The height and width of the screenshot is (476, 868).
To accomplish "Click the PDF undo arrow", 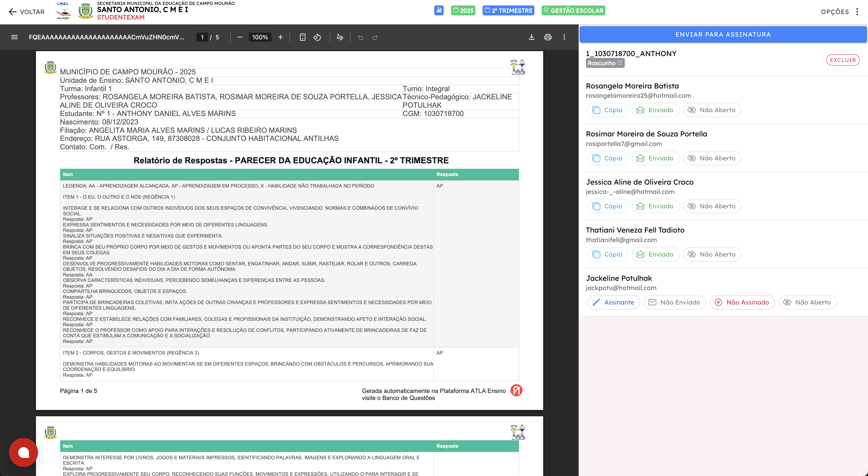I will pyautogui.click(x=361, y=37).
